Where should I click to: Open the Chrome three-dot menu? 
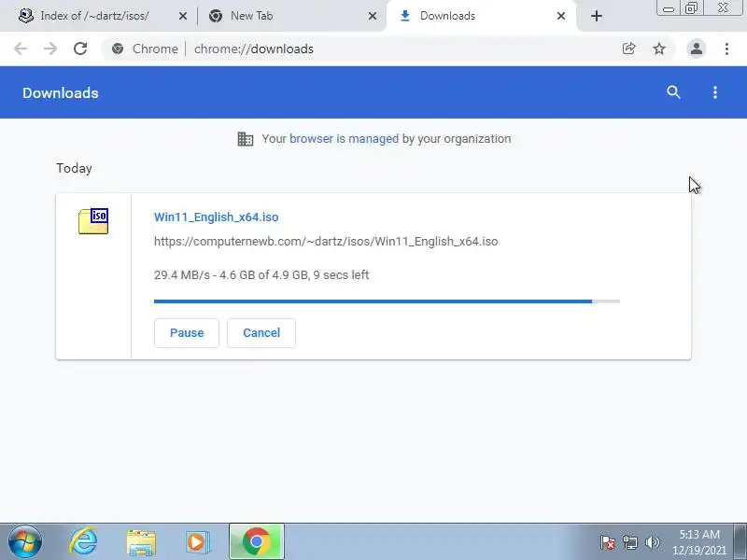(x=726, y=49)
